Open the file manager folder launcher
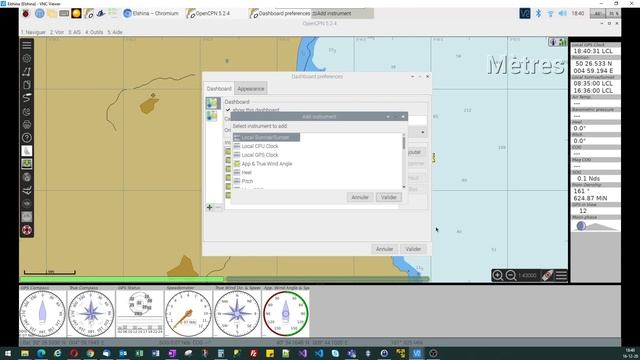 [x=52, y=13]
